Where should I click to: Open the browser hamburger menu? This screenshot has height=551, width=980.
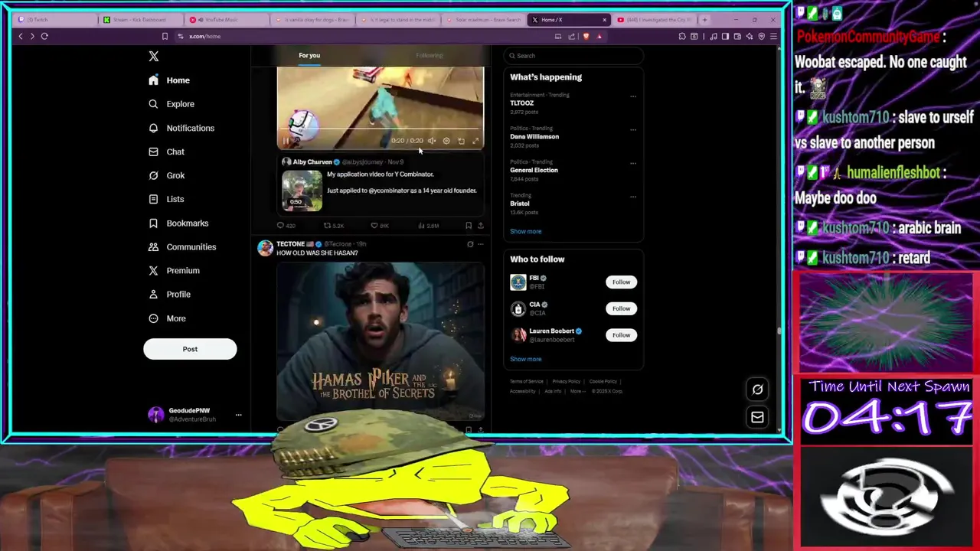773,36
